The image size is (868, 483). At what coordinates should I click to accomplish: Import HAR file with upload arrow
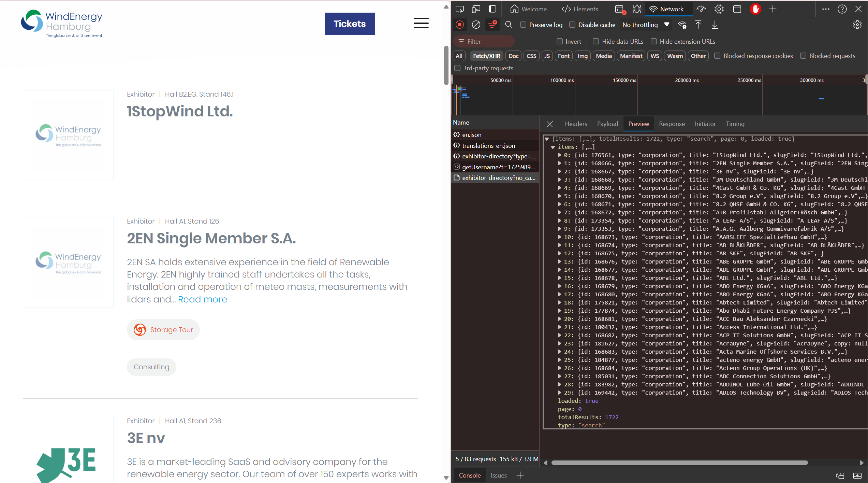698,25
